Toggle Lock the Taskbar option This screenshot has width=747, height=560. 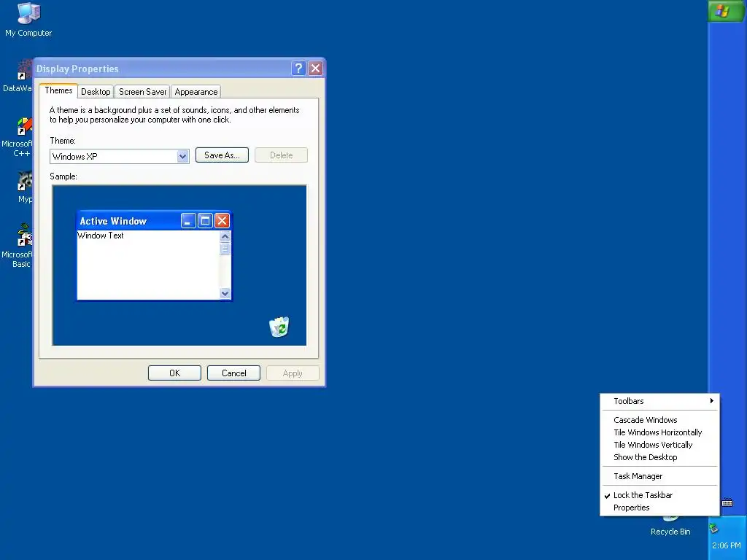pyautogui.click(x=659, y=495)
